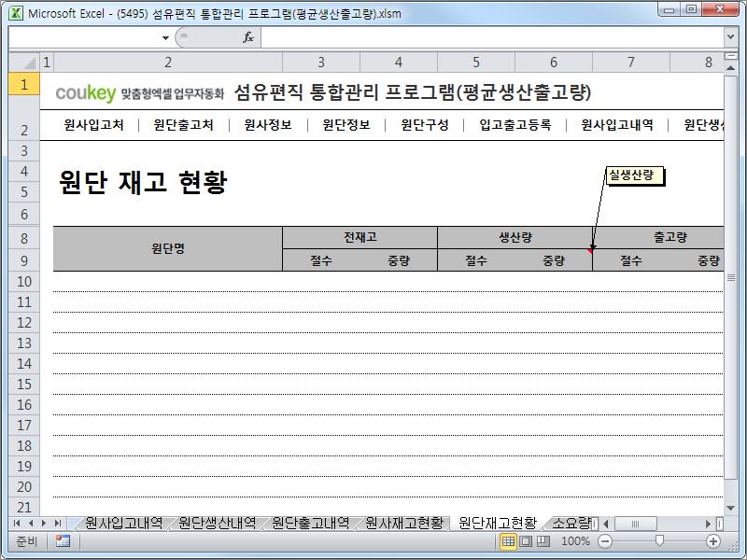This screenshot has height=560, width=747.
Task: Open the 입고출고등록 navigation link
Action: (515, 125)
